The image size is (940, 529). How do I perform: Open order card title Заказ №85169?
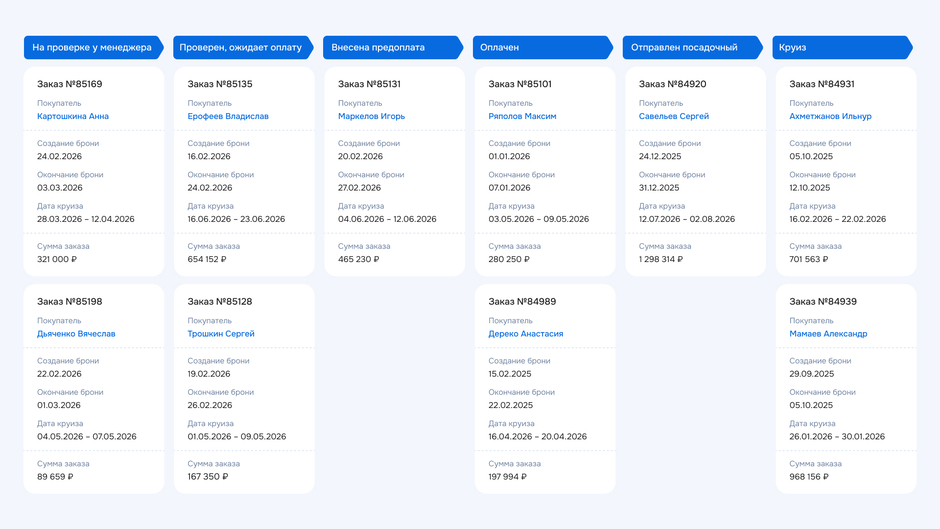point(70,84)
